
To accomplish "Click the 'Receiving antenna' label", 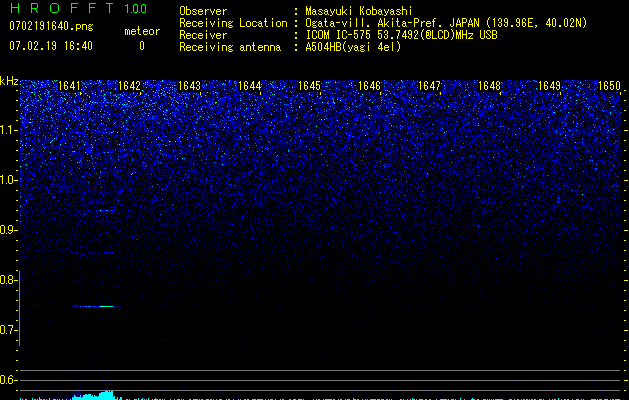I will [230, 47].
